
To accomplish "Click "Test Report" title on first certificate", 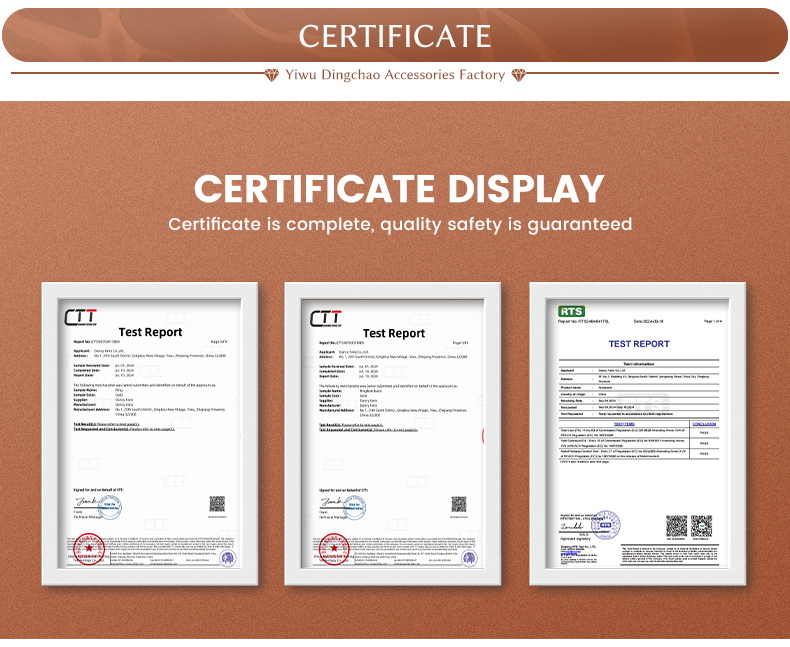I will tap(150, 332).
